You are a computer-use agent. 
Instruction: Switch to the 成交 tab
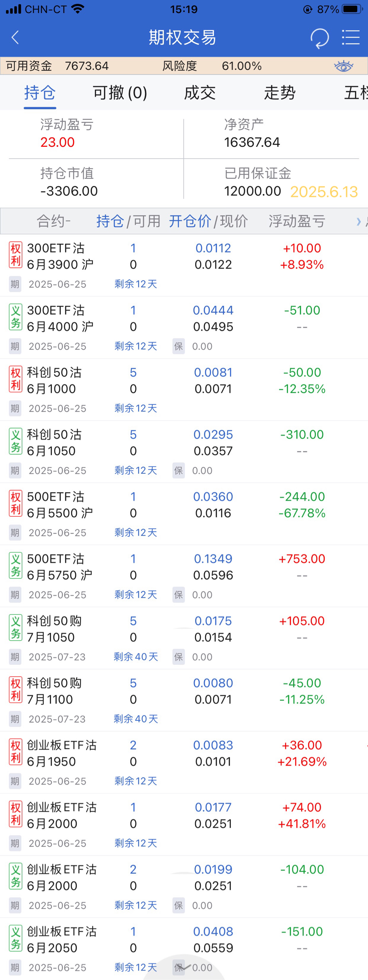(199, 93)
